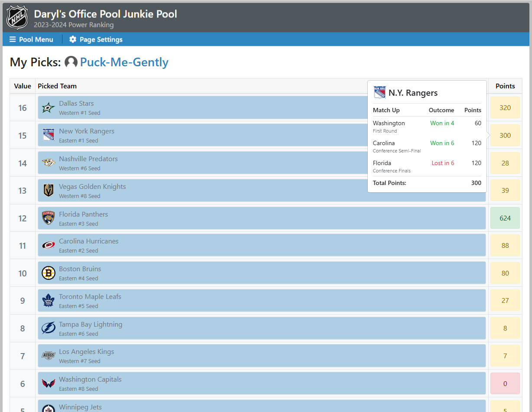Click the 'Eastern #3 Seed' label
This screenshot has height=412, width=532.
click(78, 224)
